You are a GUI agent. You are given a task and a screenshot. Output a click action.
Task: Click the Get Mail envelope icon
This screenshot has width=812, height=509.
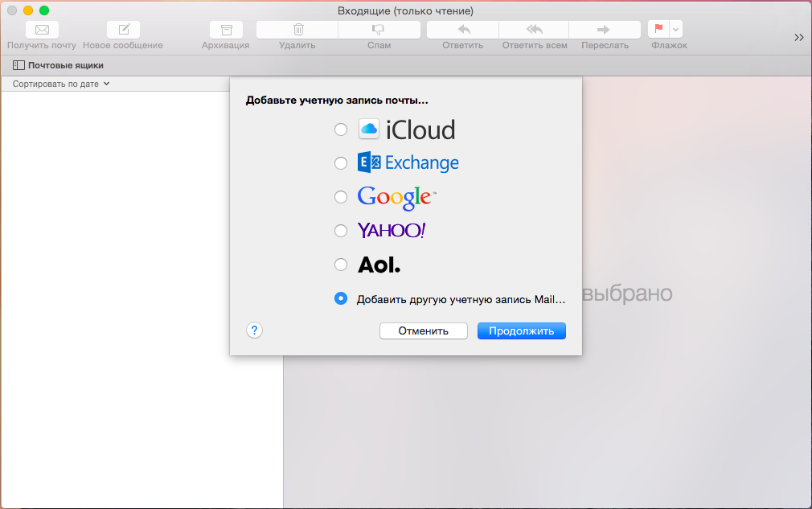[x=42, y=30]
